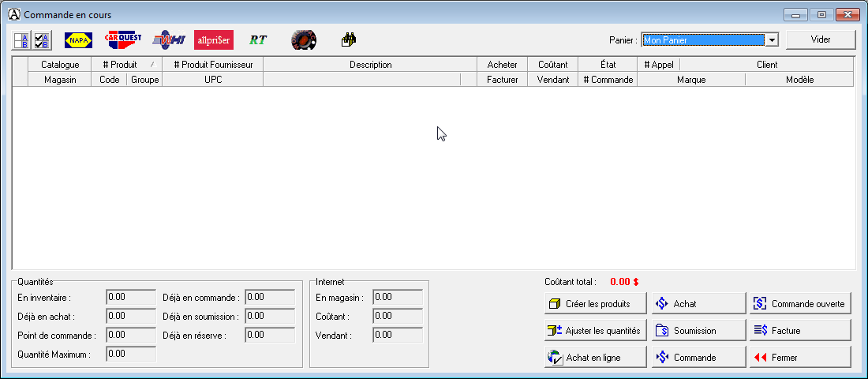Screen dimensions: 868x379
Task: Click the Quantités group label
Action: pyautogui.click(x=36, y=281)
